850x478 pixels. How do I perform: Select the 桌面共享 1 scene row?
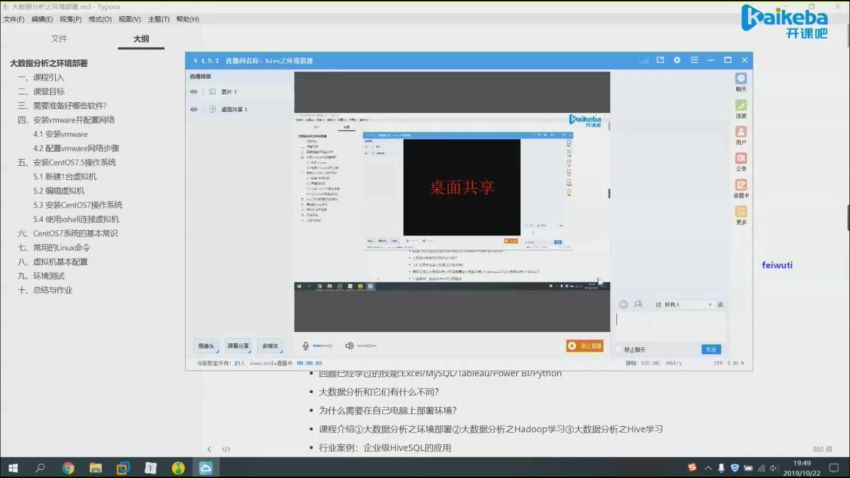239,109
